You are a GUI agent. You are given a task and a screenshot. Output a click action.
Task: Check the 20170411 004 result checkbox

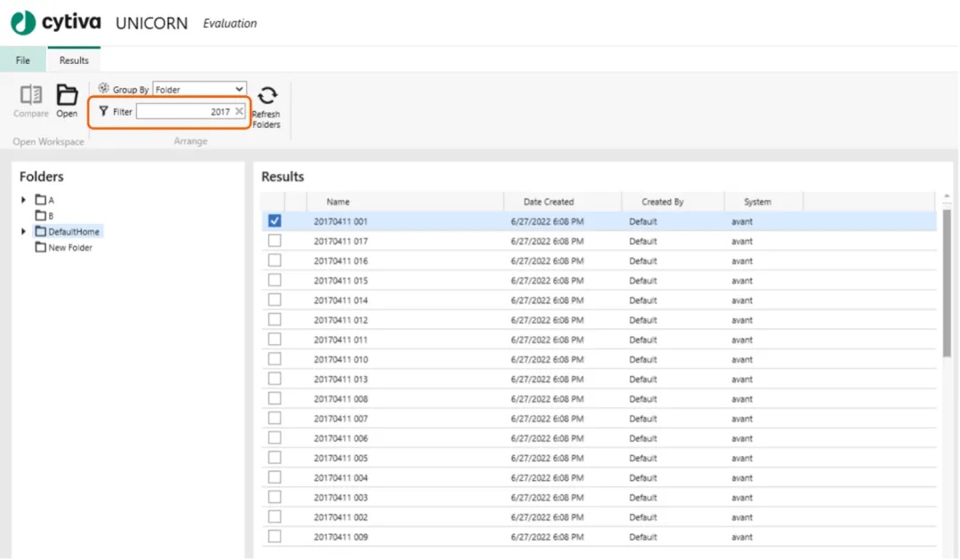(275, 477)
